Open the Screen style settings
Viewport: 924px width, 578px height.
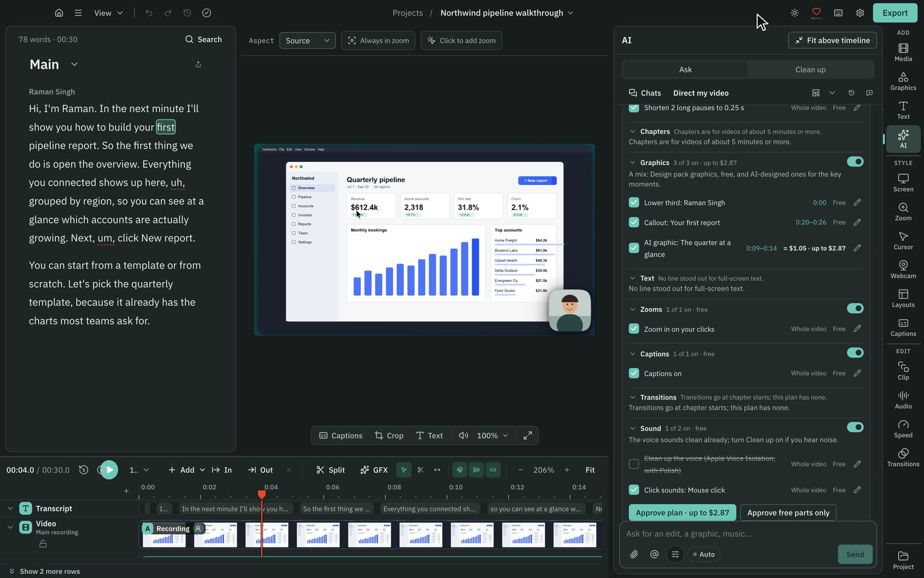point(903,183)
